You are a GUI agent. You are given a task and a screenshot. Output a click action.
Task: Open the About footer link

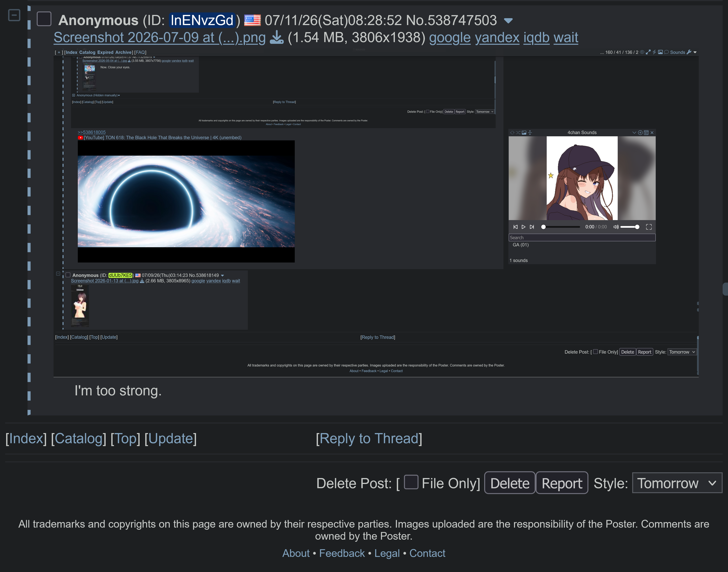(296, 553)
